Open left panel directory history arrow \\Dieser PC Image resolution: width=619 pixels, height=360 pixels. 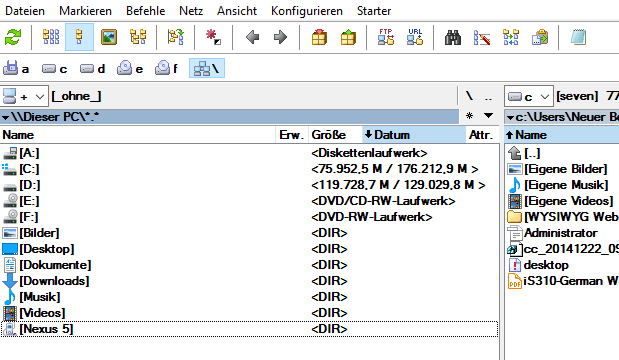pyautogui.click(x=6, y=117)
